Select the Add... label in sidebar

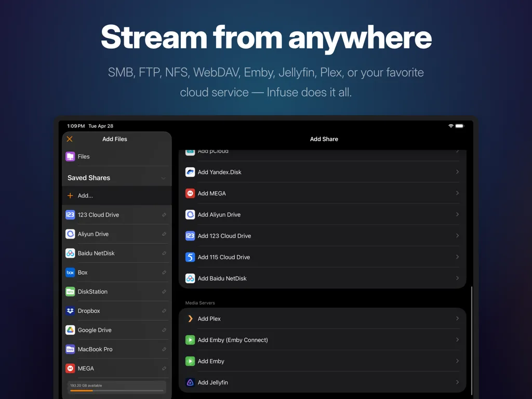coord(85,195)
